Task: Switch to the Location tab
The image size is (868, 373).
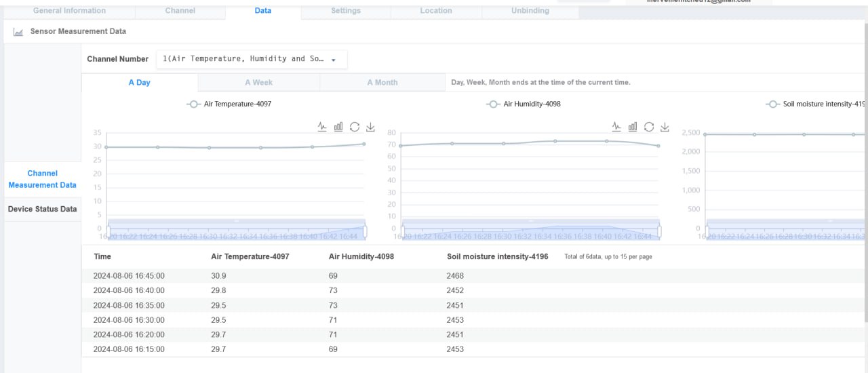Action: [436, 11]
